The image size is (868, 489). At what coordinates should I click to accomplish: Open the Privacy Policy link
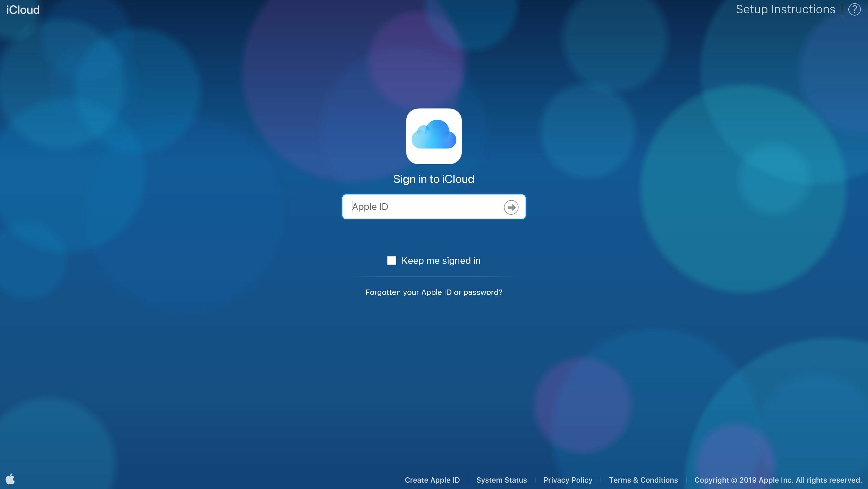(x=568, y=480)
